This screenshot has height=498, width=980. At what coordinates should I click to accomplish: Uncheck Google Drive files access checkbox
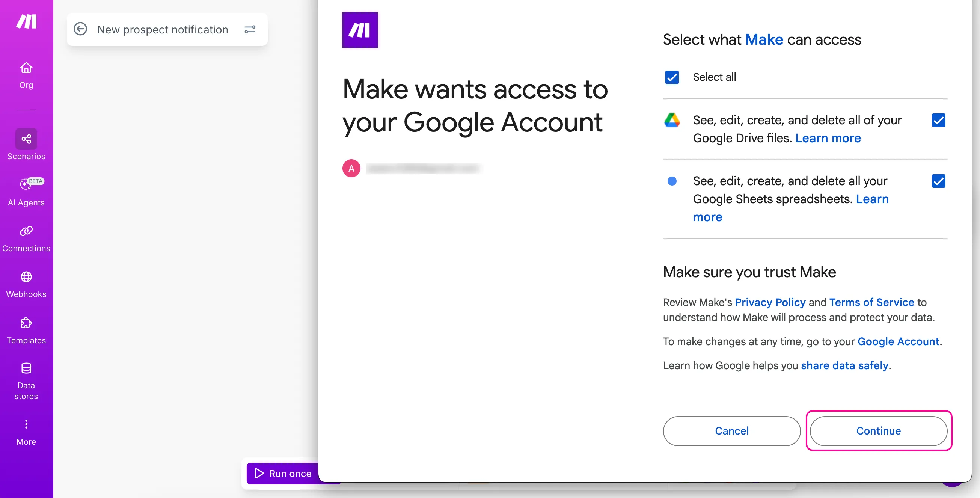tap(939, 120)
